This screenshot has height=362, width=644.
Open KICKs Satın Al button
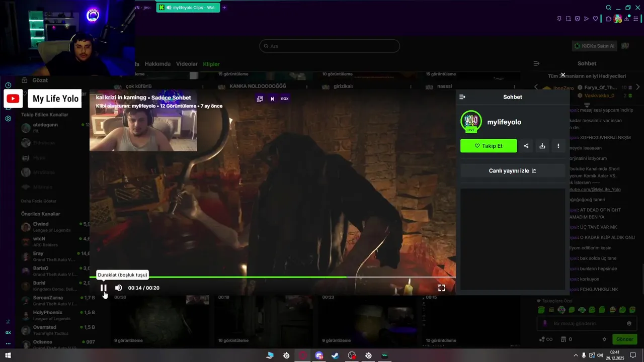[594, 46]
